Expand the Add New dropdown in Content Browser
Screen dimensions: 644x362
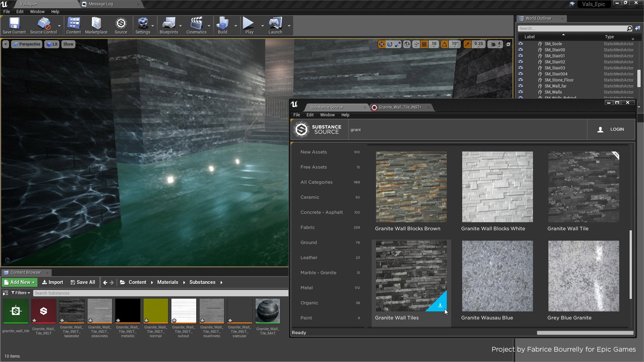click(19, 282)
